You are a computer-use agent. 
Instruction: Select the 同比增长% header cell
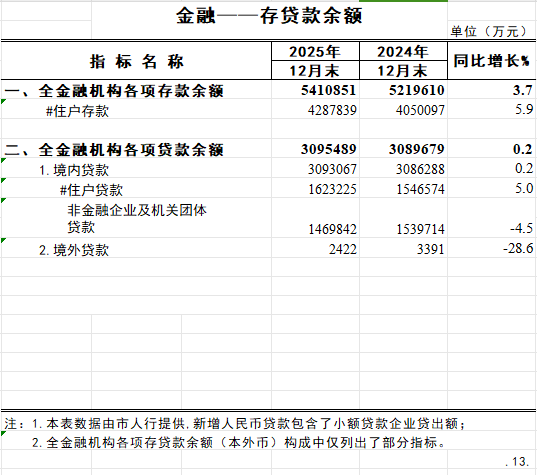pyautogui.click(x=492, y=61)
